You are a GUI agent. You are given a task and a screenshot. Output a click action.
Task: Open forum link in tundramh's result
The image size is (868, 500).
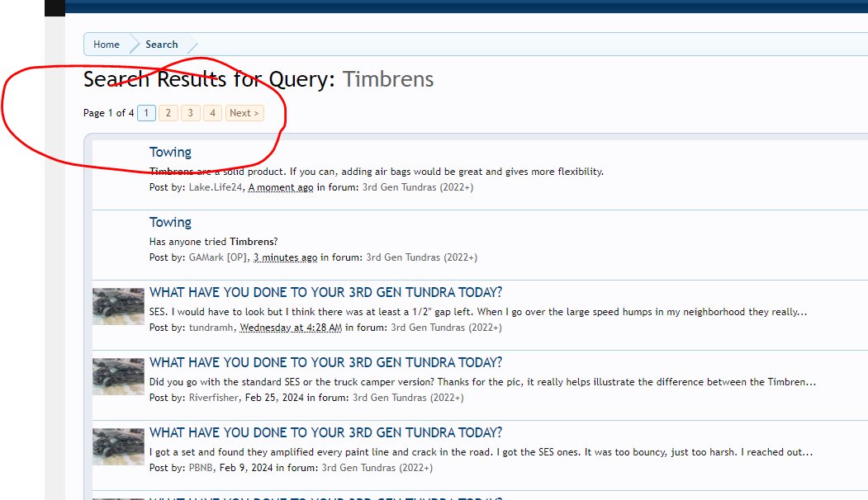[x=446, y=328]
